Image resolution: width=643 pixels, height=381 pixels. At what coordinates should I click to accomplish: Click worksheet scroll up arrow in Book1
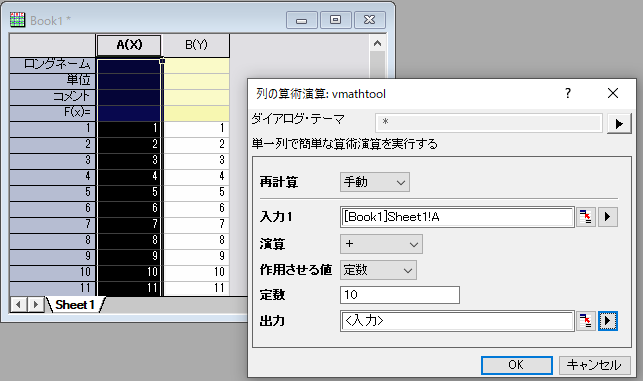point(377,43)
